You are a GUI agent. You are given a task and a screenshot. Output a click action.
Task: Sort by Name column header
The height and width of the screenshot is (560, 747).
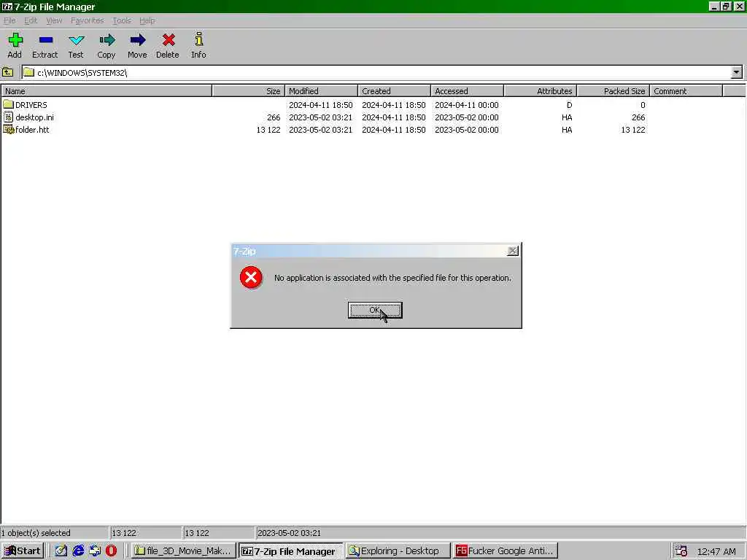pyautogui.click(x=107, y=91)
